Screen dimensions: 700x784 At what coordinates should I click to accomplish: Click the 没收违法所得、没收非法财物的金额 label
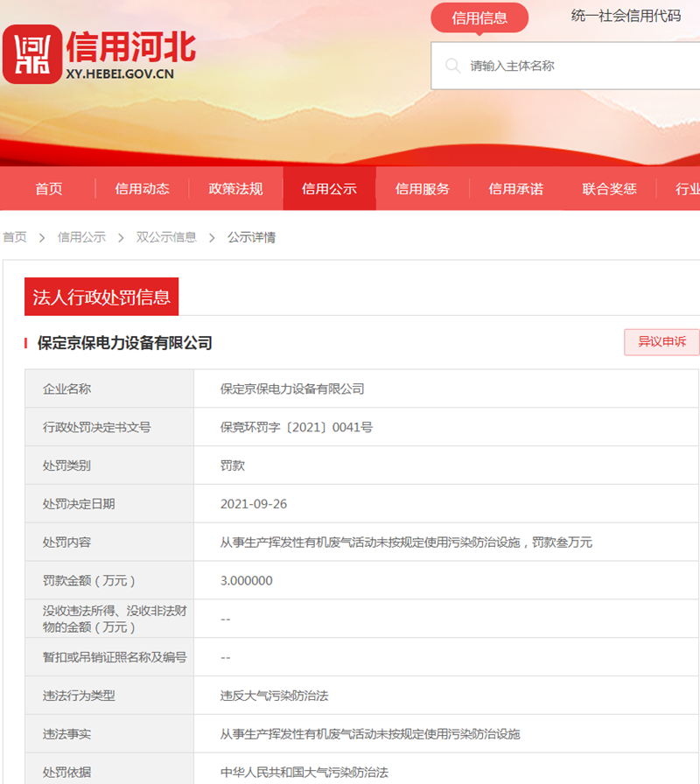pyautogui.click(x=115, y=619)
